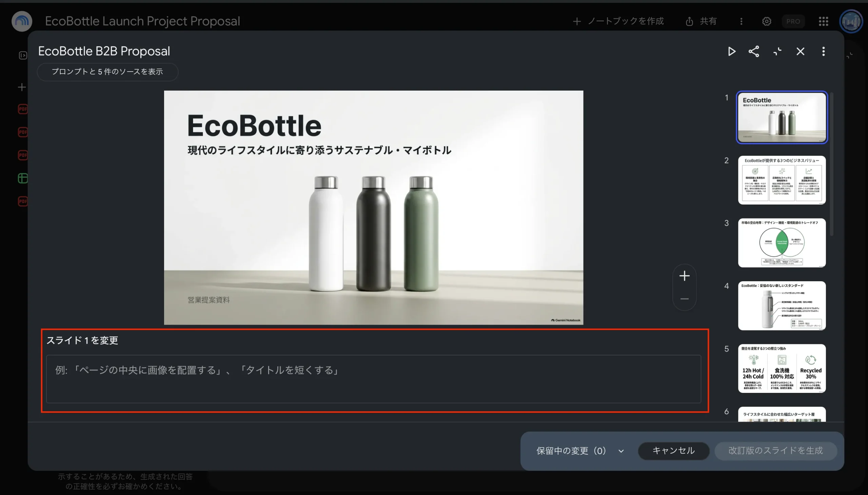
Task: Click the 共有 share button in the top bar
Action: (x=701, y=21)
